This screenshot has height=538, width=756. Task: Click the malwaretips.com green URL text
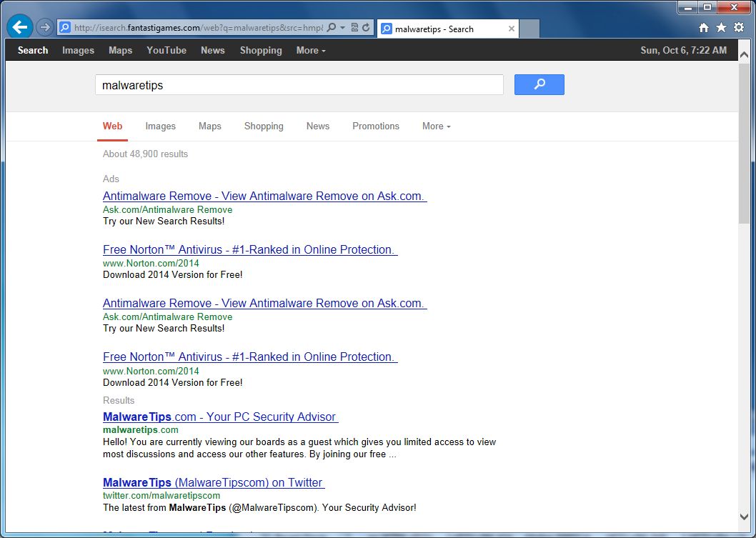[140, 429]
